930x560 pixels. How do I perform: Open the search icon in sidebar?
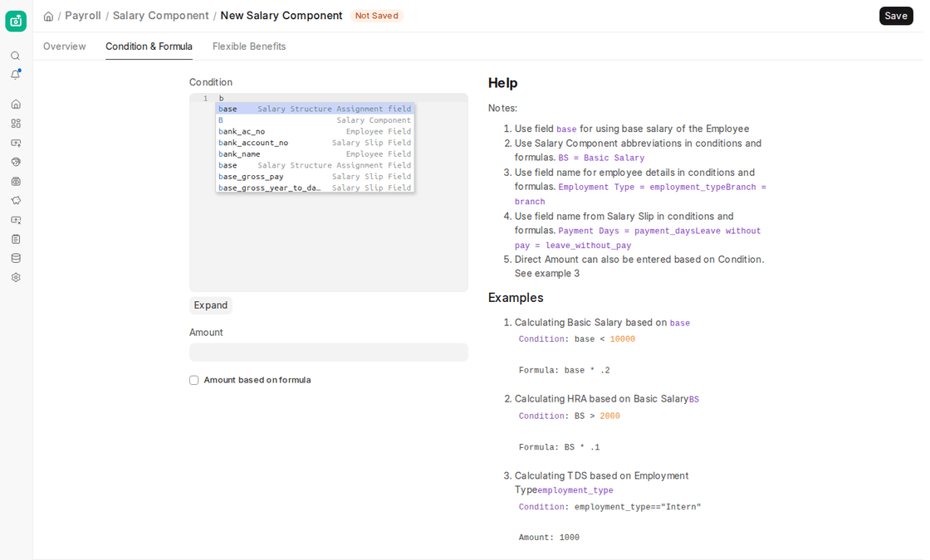pyautogui.click(x=16, y=56)
